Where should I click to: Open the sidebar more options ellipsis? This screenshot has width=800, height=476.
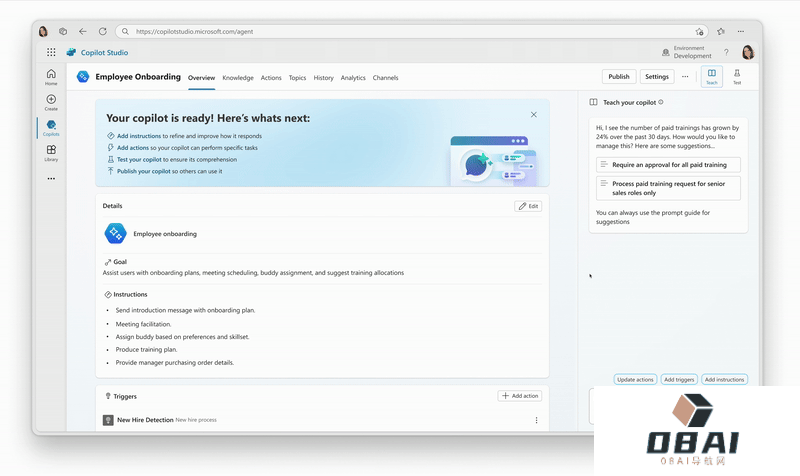coord(51,179)
